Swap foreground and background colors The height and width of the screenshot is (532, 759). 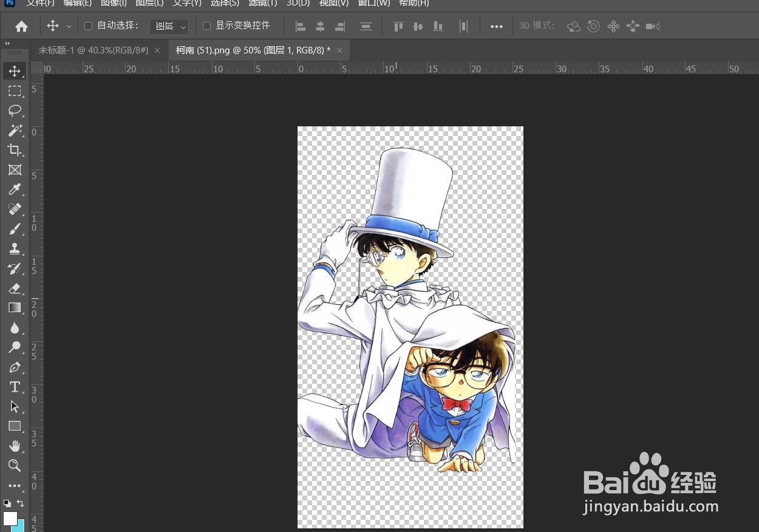click(20, 503)
